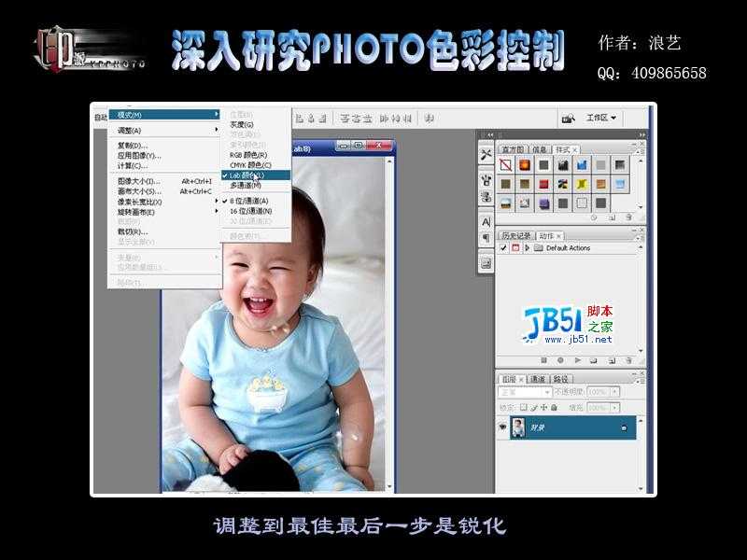Open the Paragraph panel dock icon
The width and height of the screenshot is (747, 560).
[x=486, y=238]
